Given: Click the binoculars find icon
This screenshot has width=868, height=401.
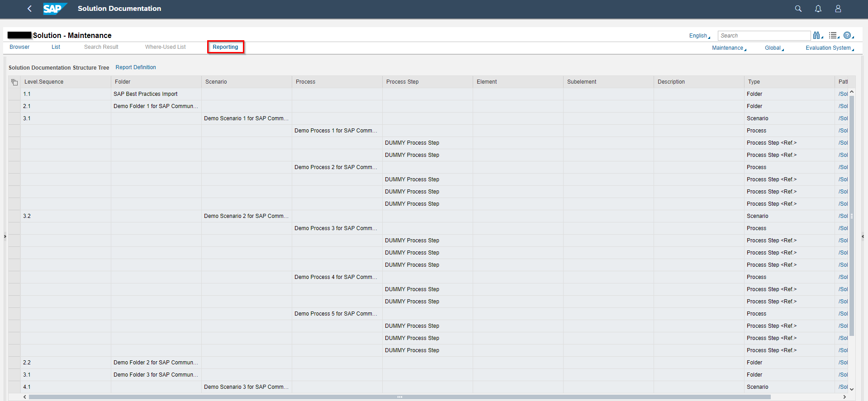Looking at the screenshot, I should pos(817,35).
